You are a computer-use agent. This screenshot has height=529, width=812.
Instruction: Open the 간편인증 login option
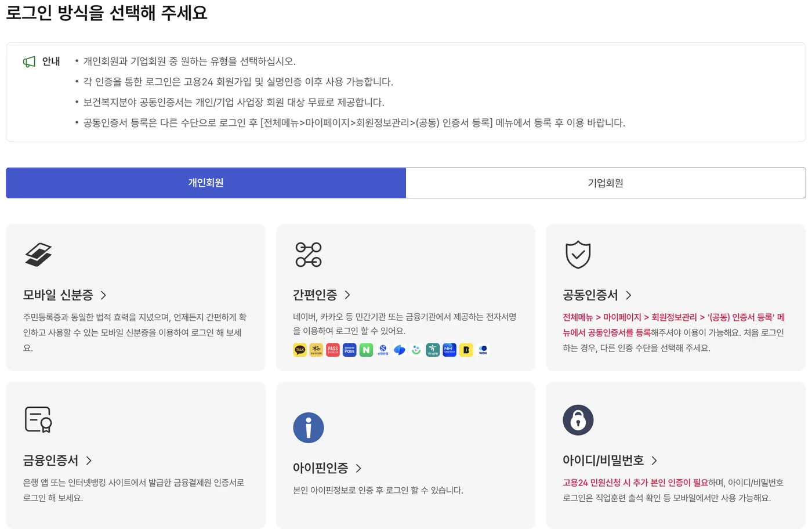315,295
